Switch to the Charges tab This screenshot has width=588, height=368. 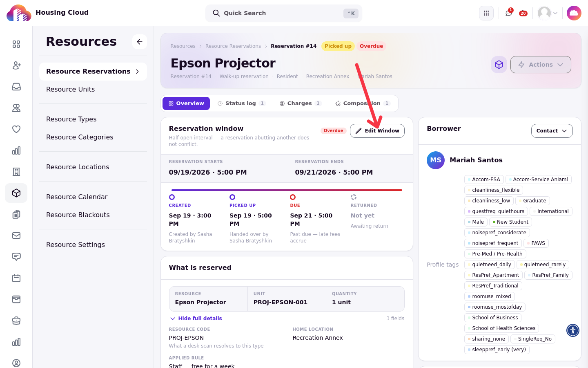point(300,103)
